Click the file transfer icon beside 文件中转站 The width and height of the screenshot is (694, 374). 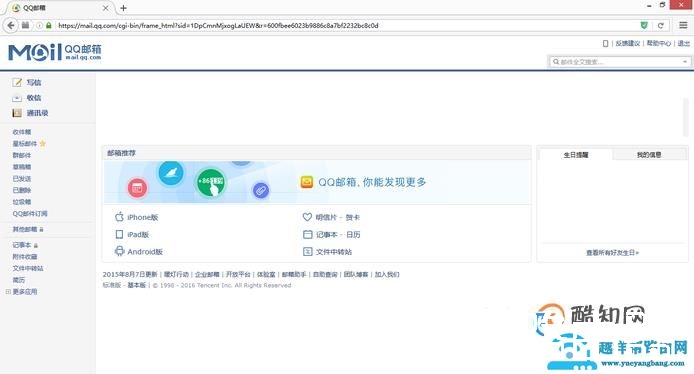(x=307, y=251)
